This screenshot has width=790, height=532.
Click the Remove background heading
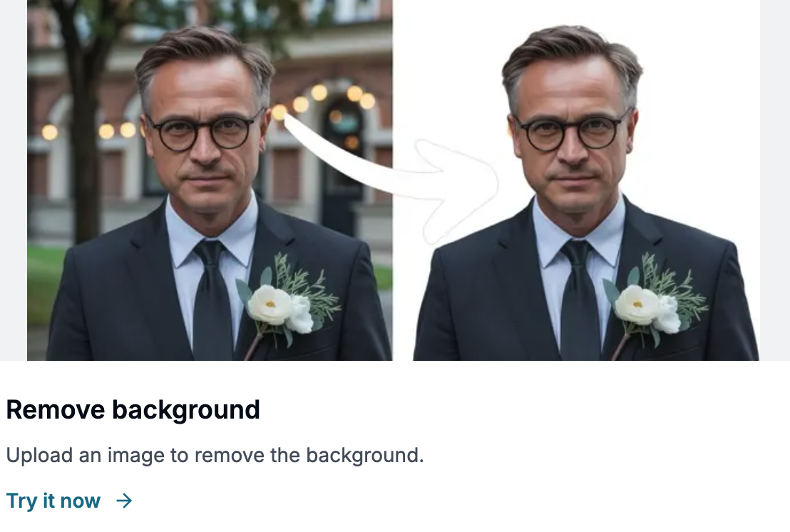(x=133, y=409)
